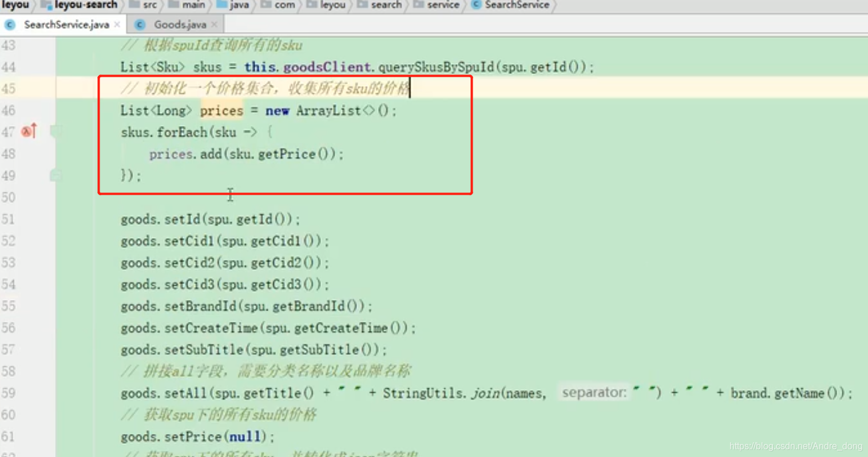Click the src folder icon in breadcrumb
Image resolution: width=868 pixels, height=457 pixels.
point(134,5)
